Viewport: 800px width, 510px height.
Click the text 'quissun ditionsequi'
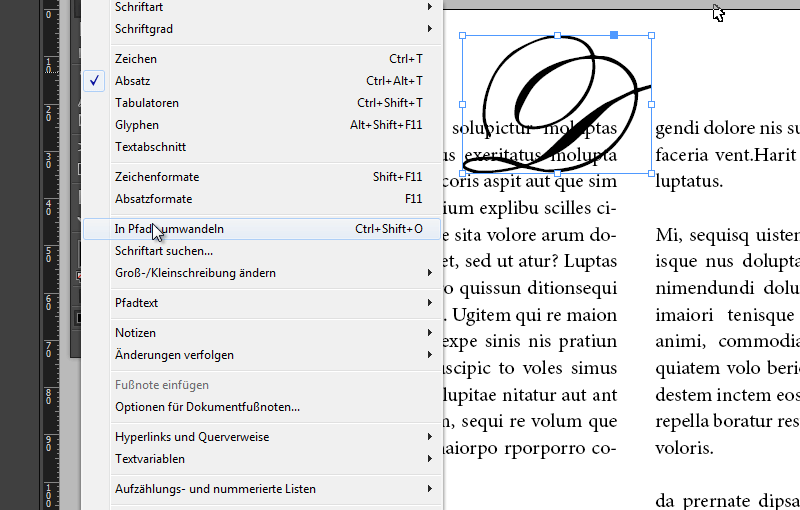[538, 289]
